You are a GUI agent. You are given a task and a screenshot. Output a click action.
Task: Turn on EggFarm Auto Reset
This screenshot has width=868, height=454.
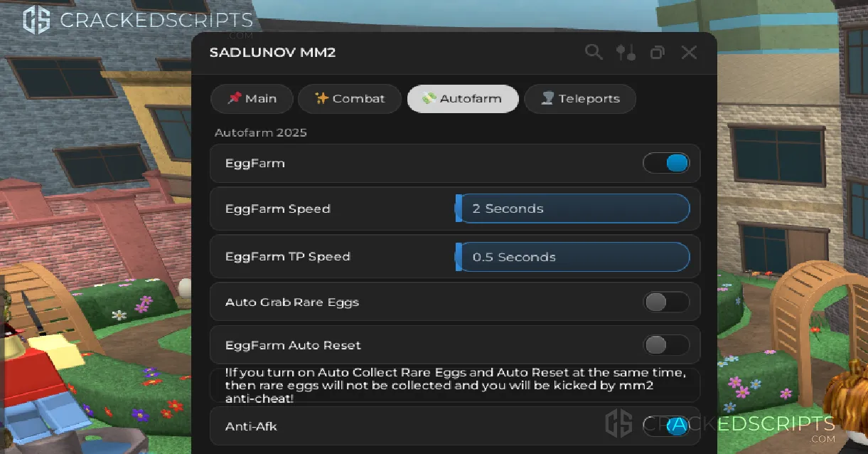click(x=666, y=346)
